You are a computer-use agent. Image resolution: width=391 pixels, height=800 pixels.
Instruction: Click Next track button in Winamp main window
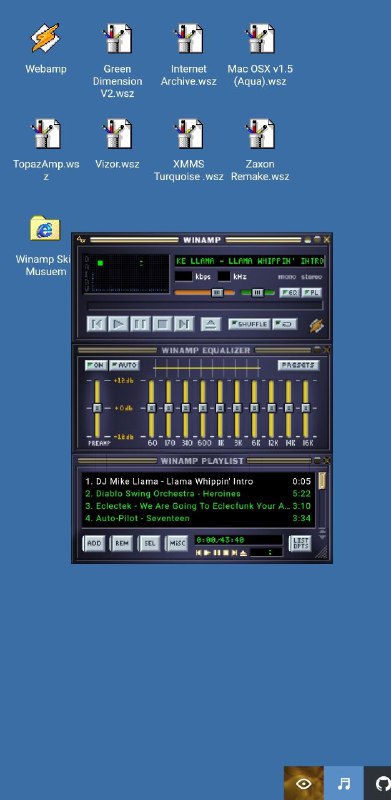tap(184, 324)
